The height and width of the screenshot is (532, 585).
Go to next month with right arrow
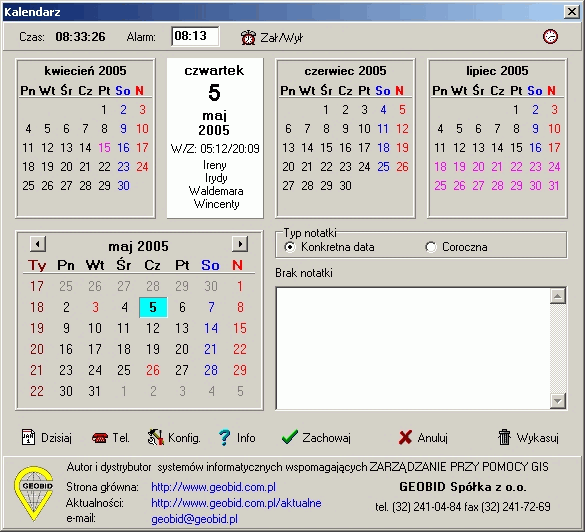[240, 244]
